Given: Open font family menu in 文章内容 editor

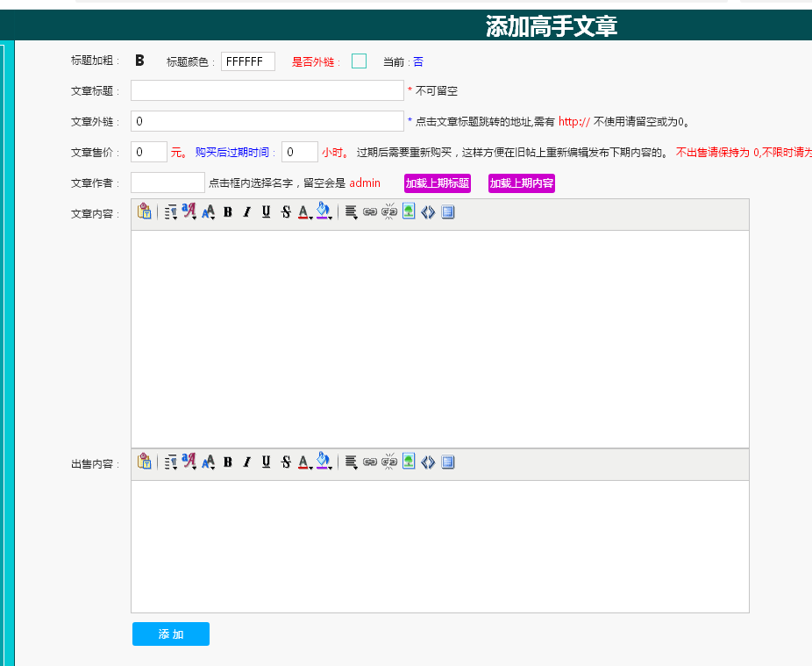Looking at the screenshot, I should (x=189, y=211).
